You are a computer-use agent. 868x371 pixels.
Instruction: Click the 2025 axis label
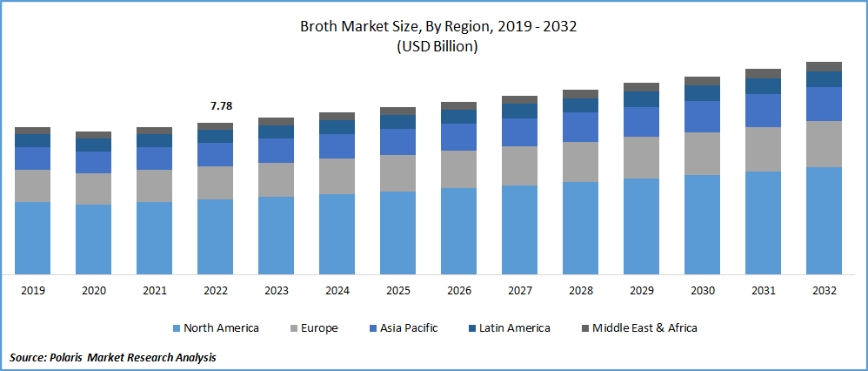click(x=398, y=291)
